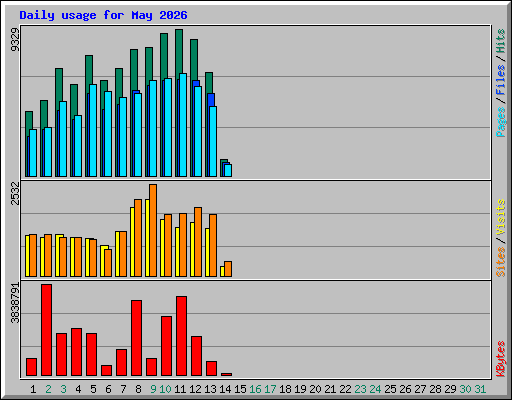Click the 2532 visits axis value
The width and height of the screenshot is (512, 400).
15,193
